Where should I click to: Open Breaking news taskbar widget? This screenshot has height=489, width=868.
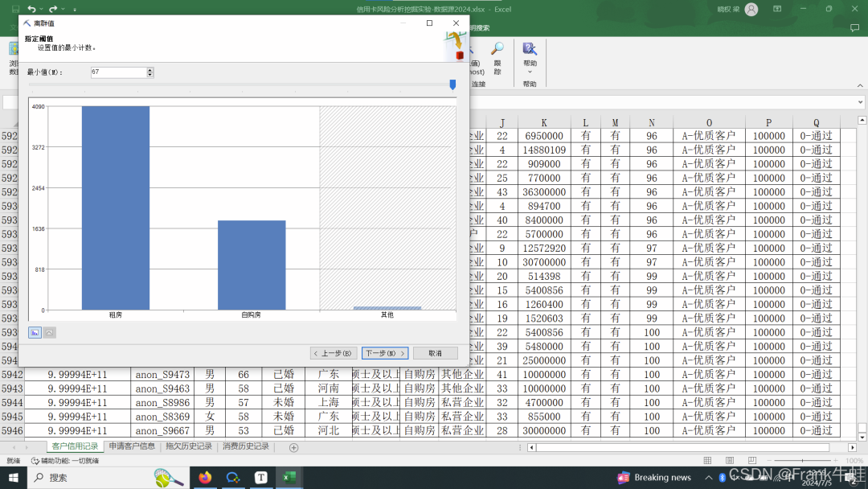click(654, 478)
